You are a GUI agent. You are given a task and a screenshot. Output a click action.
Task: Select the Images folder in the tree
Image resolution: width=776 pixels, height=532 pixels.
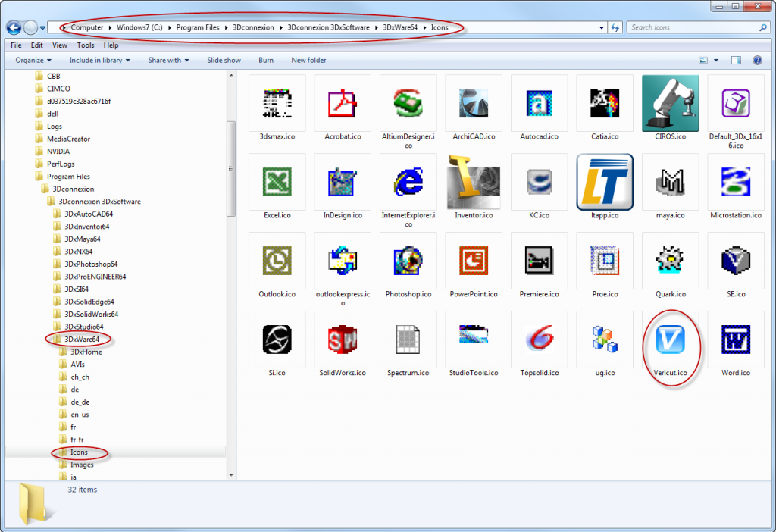pos(81,465)
